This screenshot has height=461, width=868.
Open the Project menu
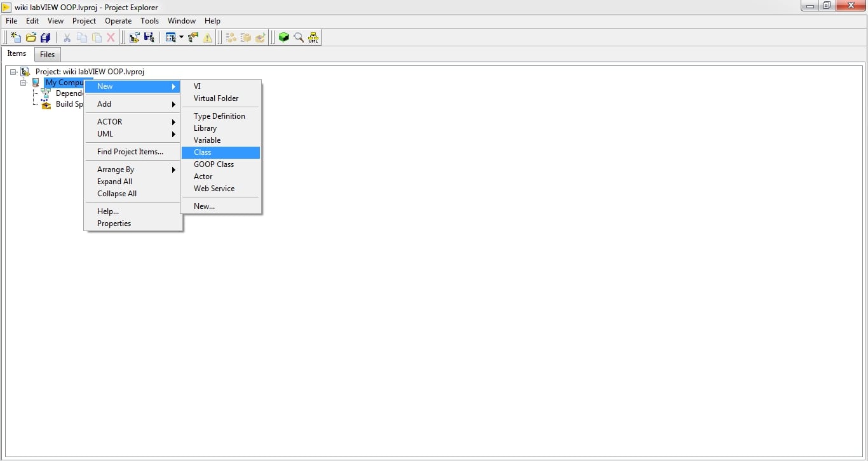(85, 21)
